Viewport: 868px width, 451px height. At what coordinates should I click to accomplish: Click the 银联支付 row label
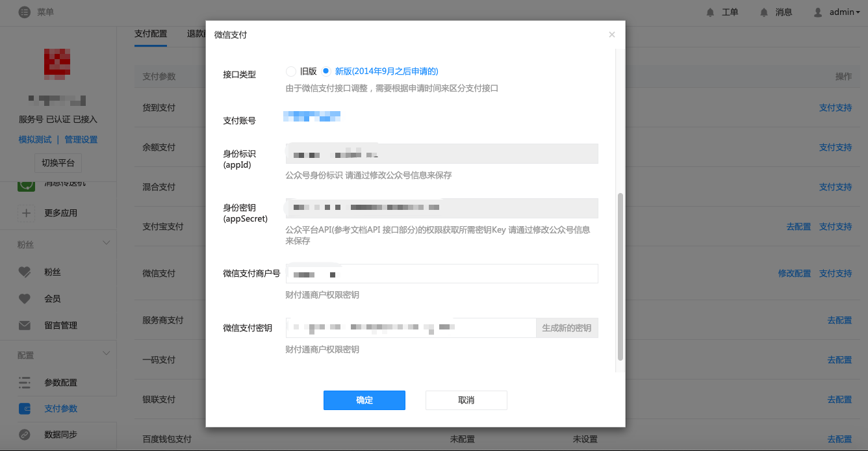159,400
